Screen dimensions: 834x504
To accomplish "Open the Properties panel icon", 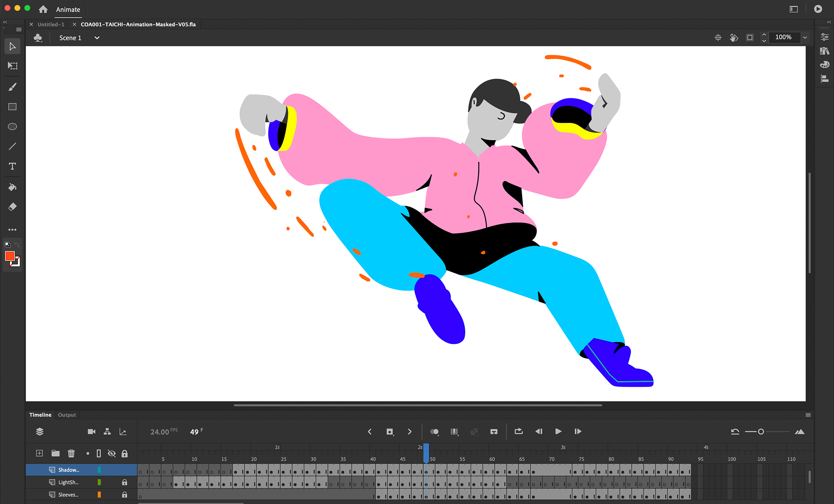I will pyautogui.click(x=824, y=37).
